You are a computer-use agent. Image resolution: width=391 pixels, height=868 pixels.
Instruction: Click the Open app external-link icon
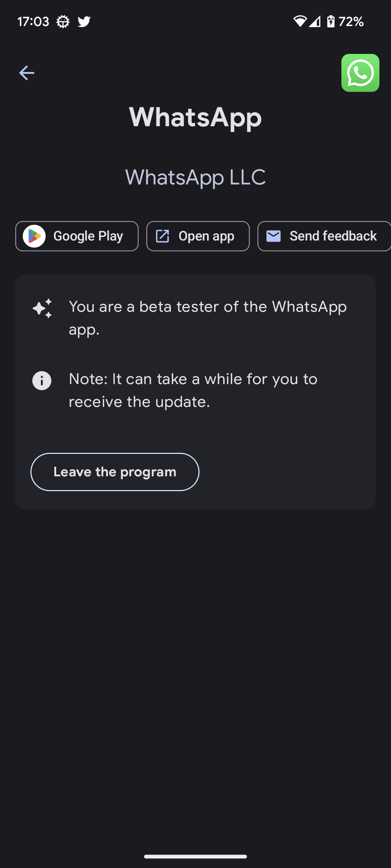163,236
